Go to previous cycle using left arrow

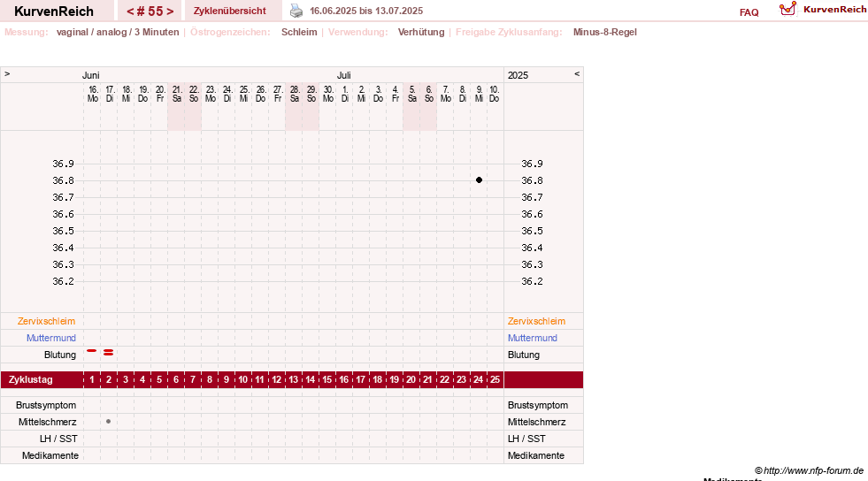coord(130,11)
